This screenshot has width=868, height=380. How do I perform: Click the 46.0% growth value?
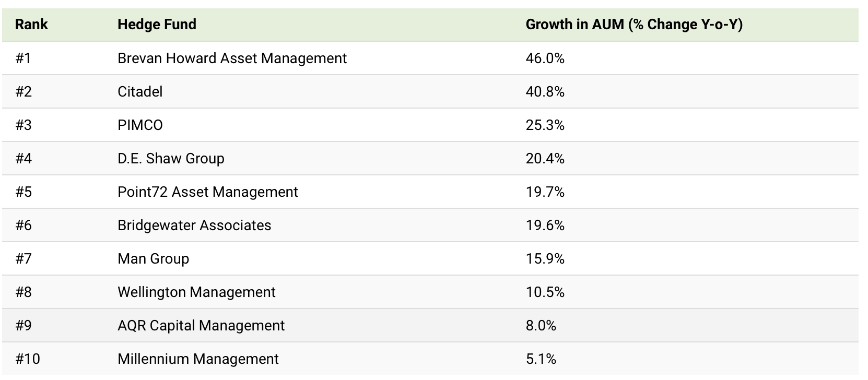coord(545,58)
